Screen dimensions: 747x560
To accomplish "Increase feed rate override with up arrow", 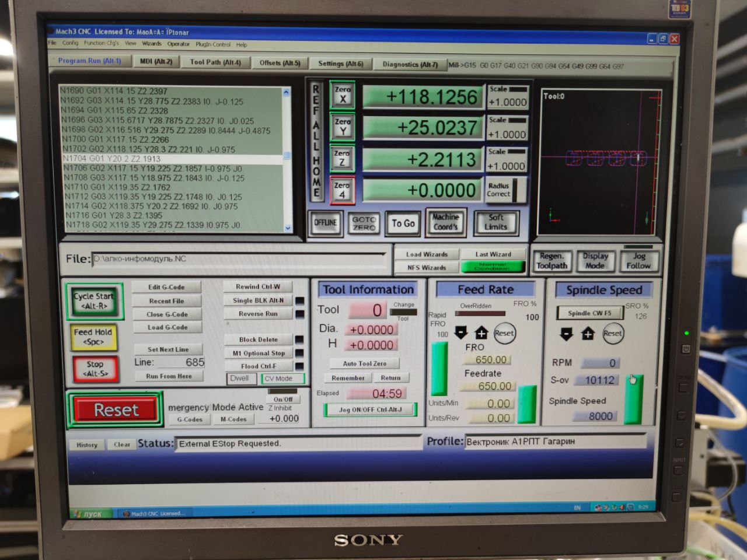I will [x=481, y=333].
